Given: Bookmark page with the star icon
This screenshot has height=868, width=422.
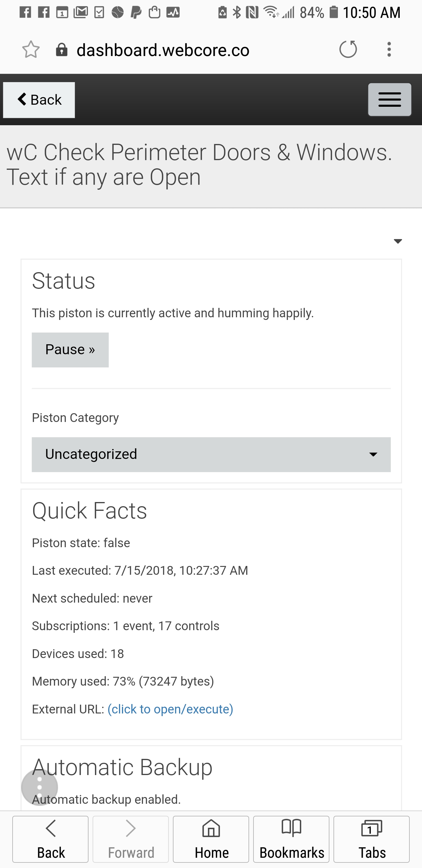Looking at the screenshot, I should [x=31, y=50].
